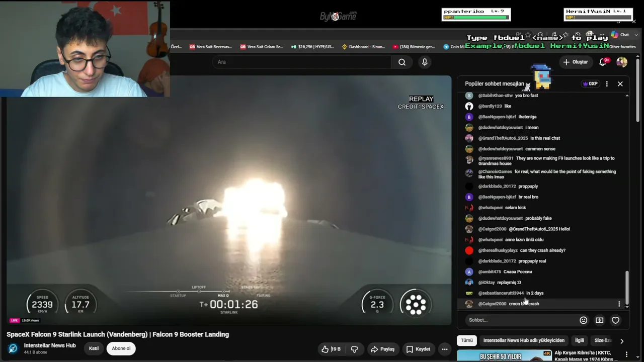Screen dimensions: 644x362
Task: Select the Tümü filter chip
Action: coord(467,340)
